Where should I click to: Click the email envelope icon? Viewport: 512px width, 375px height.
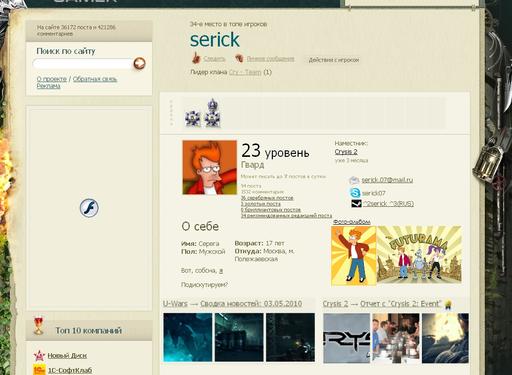click(354, 180)
